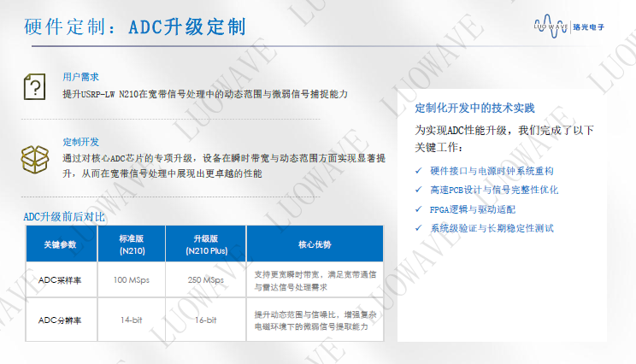
Task: Click the ADC采样率 row label
Action: [60, 280]
